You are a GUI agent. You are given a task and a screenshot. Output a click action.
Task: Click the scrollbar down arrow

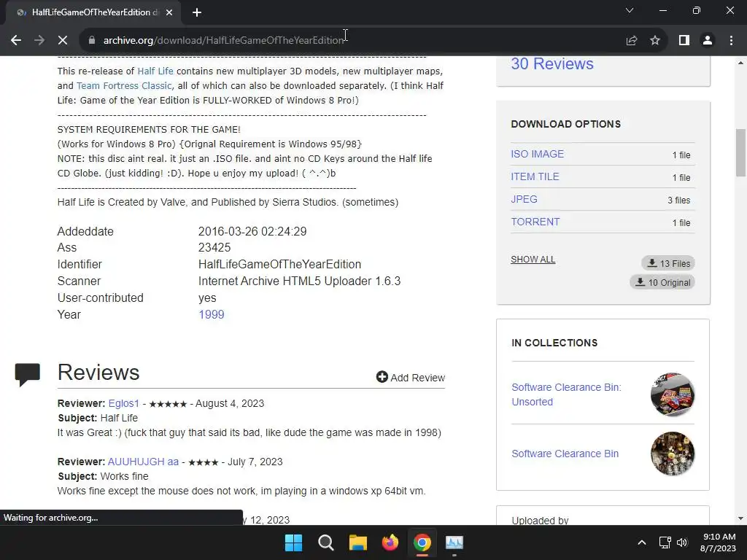coord(741,518)
